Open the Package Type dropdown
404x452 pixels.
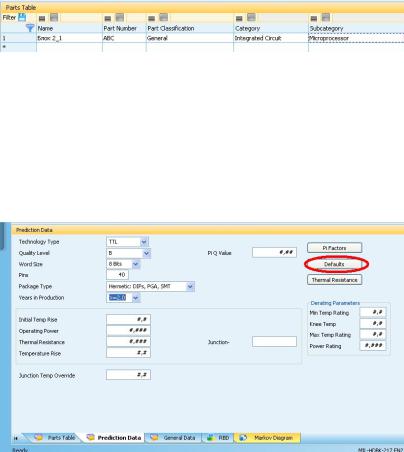(x=190, y=286)
